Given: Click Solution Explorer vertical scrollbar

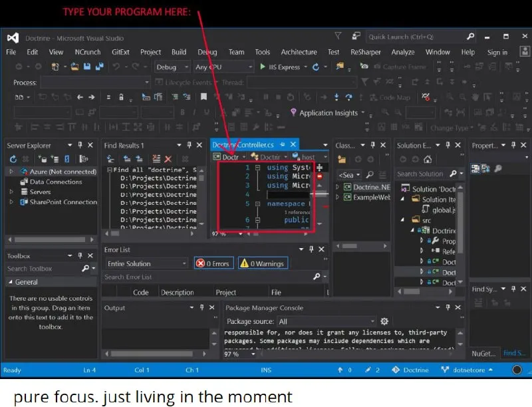Looking at the screenshot, I should (460, 234).
